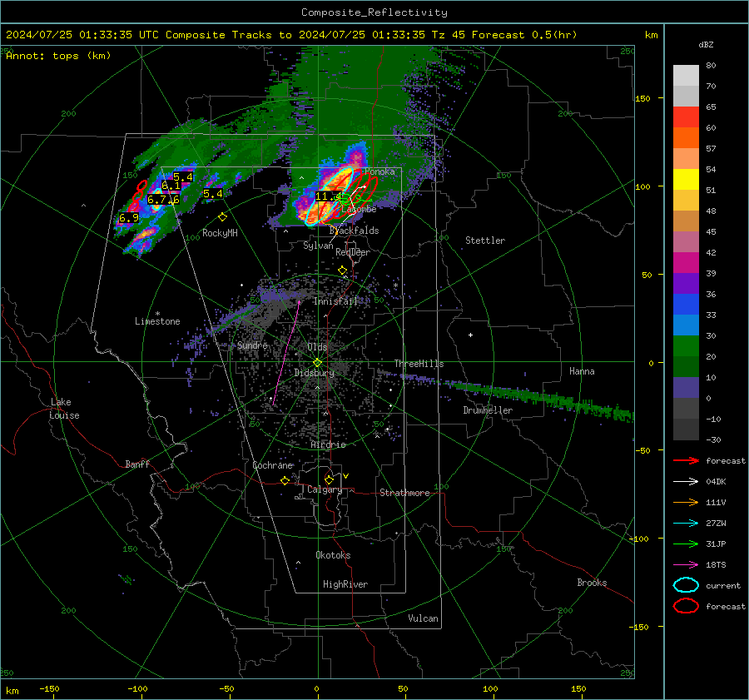The height and width of the screenshot is (700, 749).
Task: Click the Stettler label
Action: click(485, 241)
